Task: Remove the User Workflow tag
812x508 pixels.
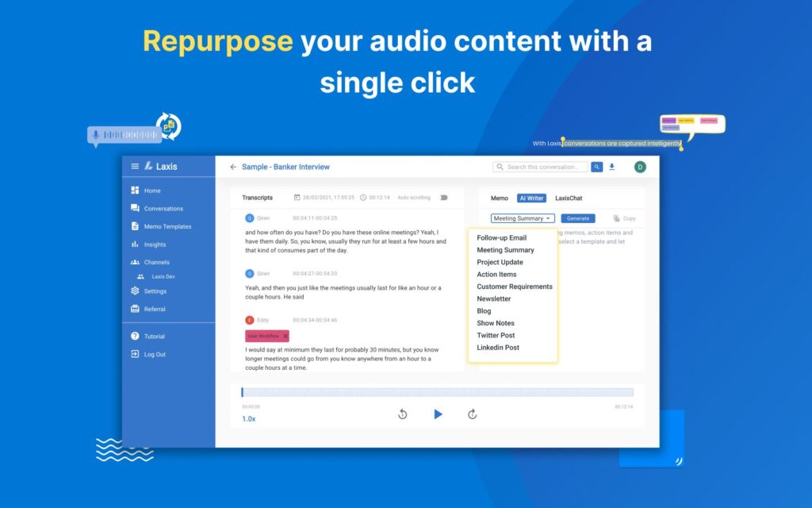Action: 285,336
